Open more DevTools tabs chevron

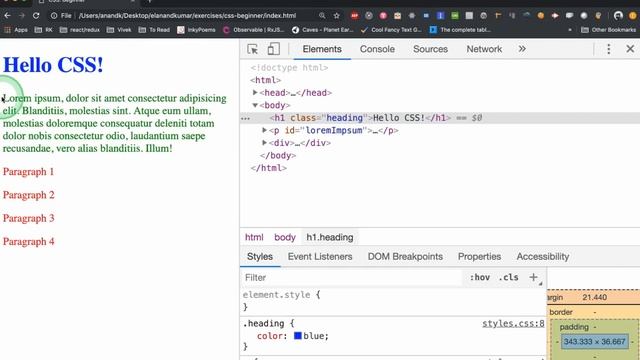[522, 49]
